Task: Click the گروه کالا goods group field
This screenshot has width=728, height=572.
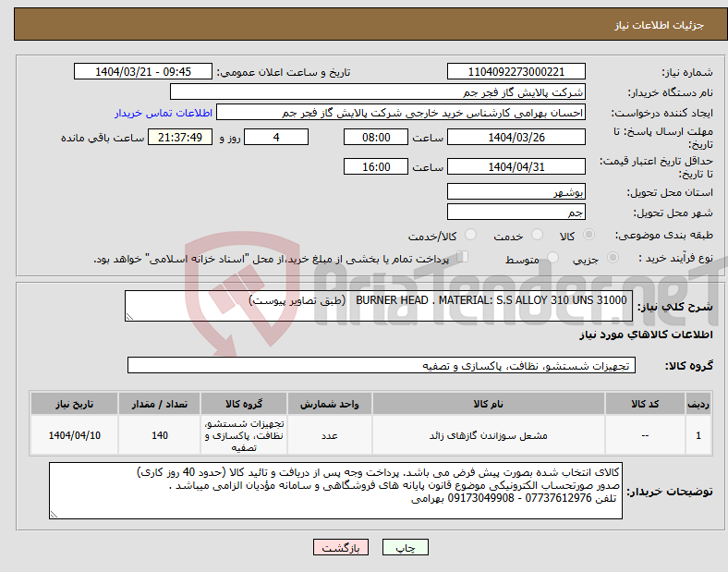Action: (x=382, y=365)
